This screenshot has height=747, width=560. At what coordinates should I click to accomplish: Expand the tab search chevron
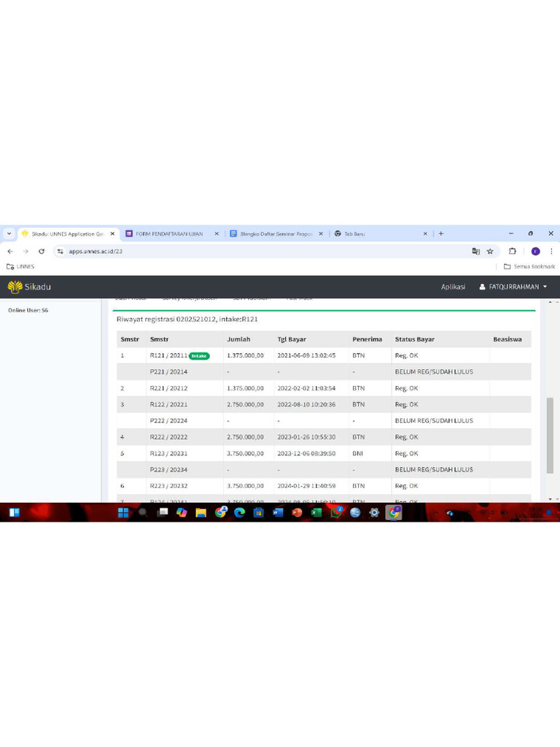(9, 233)
